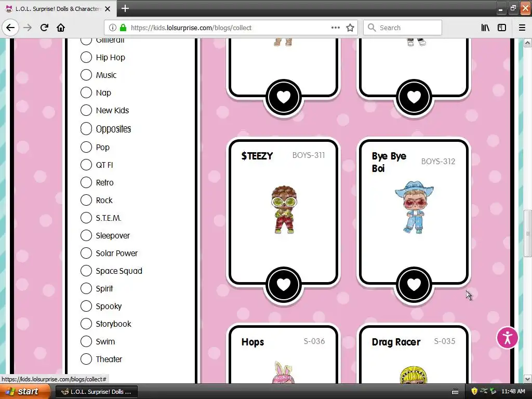This screenshot has width=532, height=399.
Task: Choose the Solar Power filter option
Action: pos(86,253)
